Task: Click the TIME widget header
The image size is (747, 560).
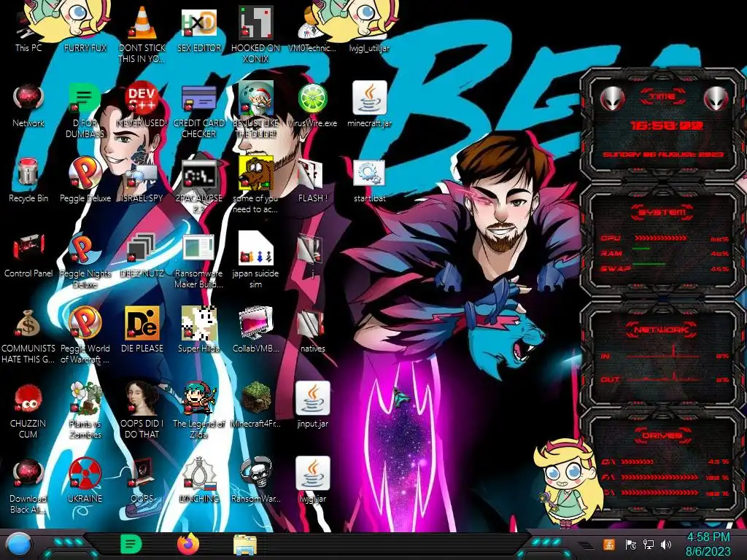Action: [662, 97]
